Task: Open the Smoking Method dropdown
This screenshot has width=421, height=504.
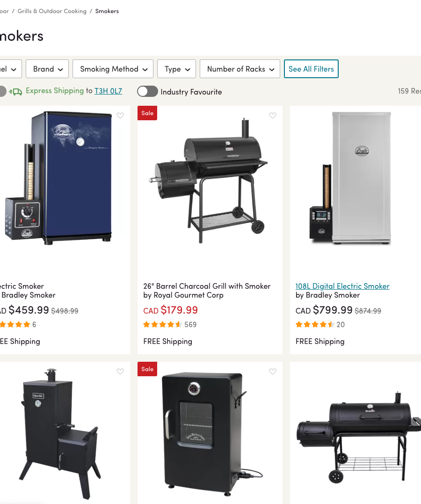Action: [x=113, y=69]
